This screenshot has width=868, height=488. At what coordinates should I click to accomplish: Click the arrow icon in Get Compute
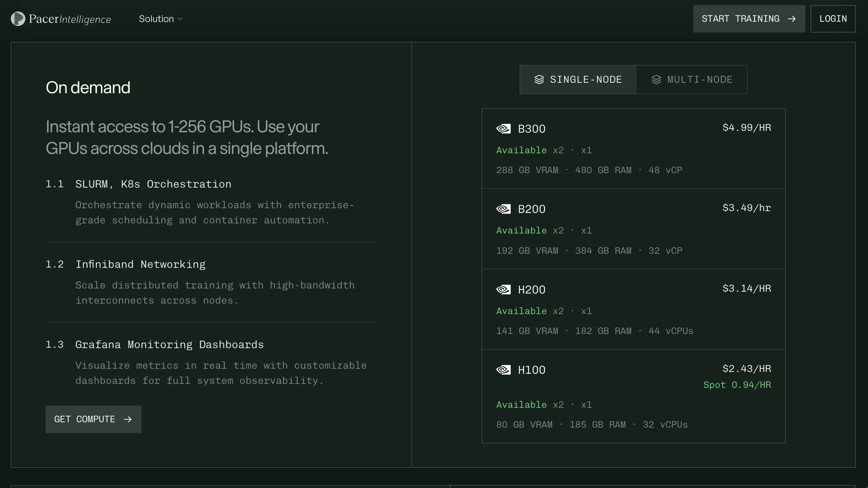coord(128,419)
